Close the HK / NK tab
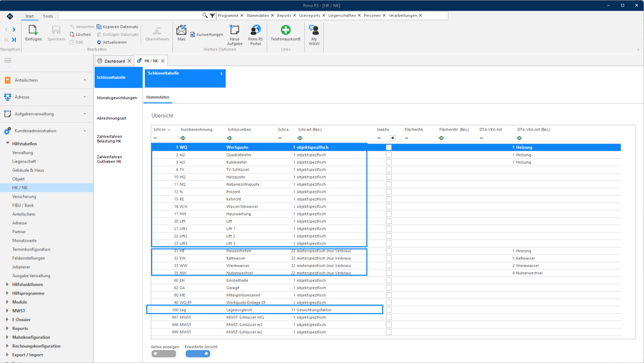Screen dimensions: 644x363 163,61
